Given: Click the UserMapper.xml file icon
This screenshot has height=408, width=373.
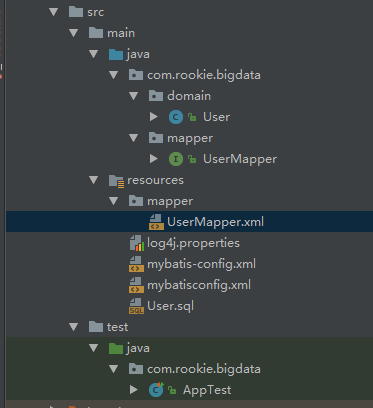Looking at the screenshot, I should 156,222.
